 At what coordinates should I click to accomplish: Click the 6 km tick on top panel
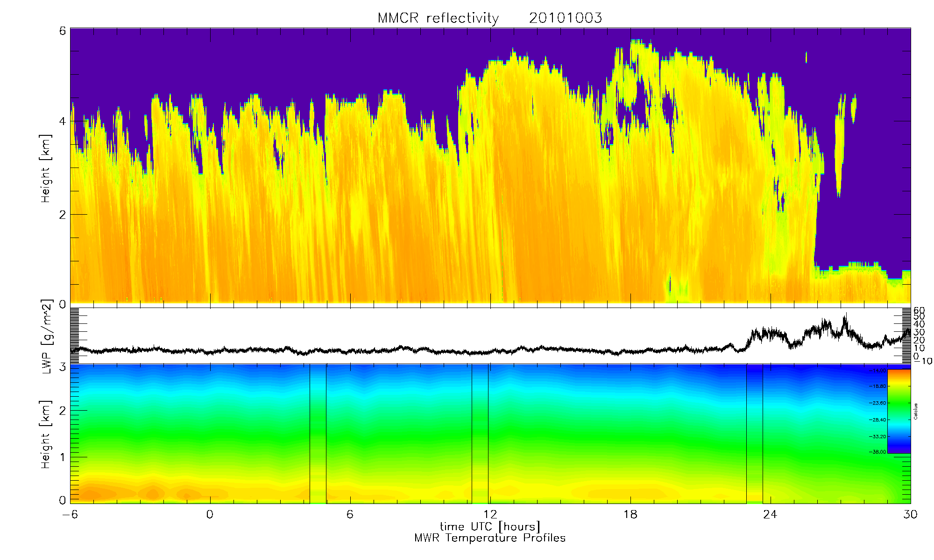pos(62,30)
